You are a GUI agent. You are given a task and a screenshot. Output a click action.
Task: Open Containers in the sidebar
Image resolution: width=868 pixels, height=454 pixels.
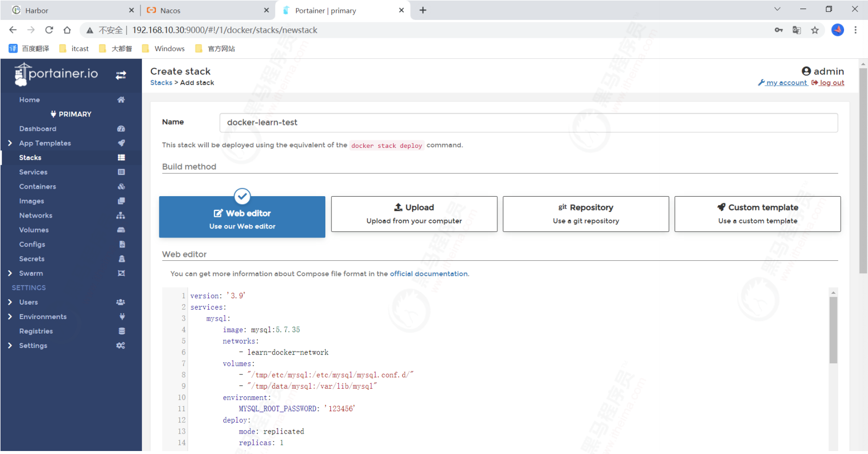click(x=37, y=186)
